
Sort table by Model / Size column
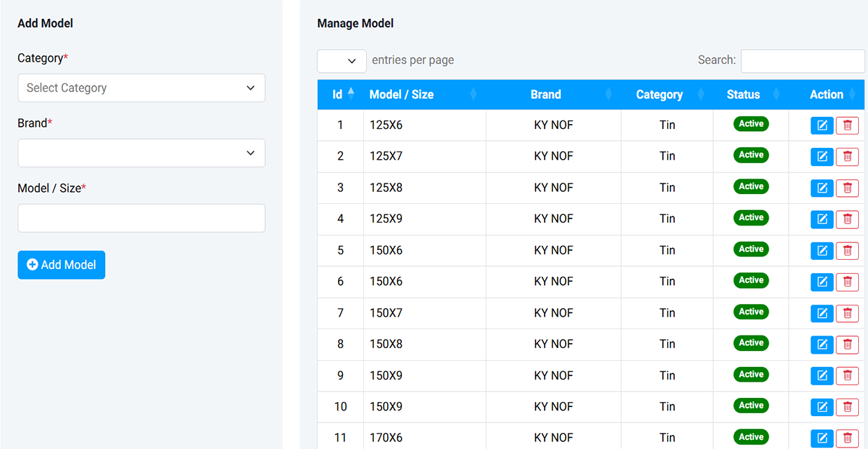tap(424, 95)
